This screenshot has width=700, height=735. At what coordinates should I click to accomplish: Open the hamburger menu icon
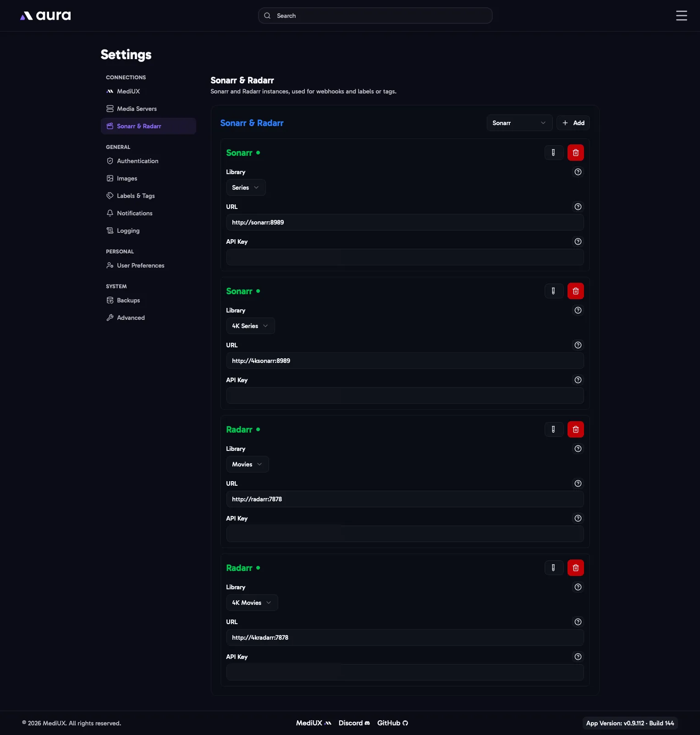click(x=681, y=16)
